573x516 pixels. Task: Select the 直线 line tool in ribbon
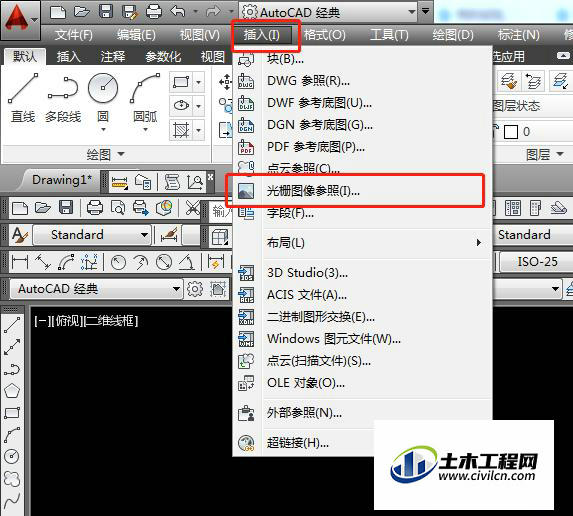click(x=23, y=99)
